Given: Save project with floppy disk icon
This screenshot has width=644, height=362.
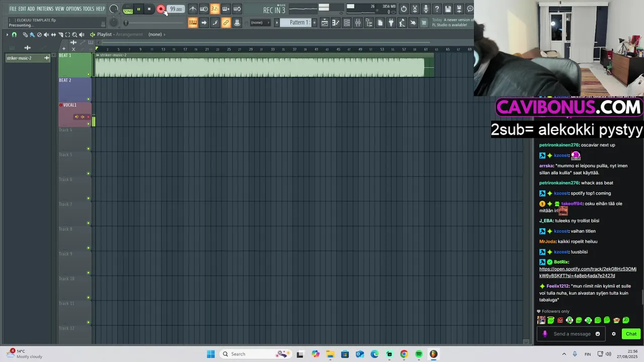Looking at the screenshot, I should click(448, 9).
